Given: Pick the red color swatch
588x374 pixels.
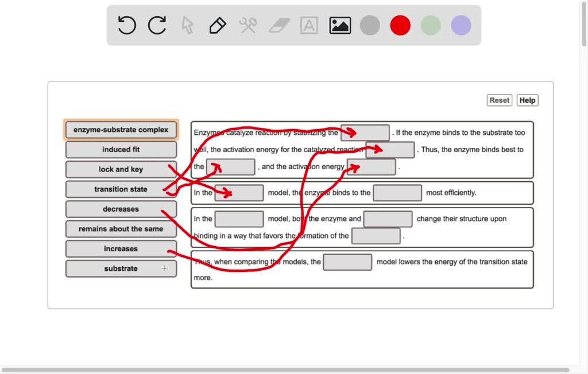Looking at the screenshot, I should click(400, 25).
